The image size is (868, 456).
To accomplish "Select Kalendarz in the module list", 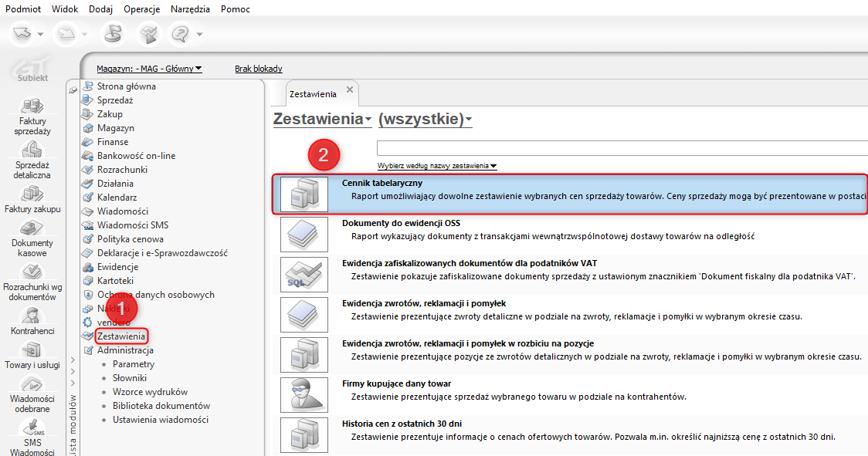I will [117, 197].
